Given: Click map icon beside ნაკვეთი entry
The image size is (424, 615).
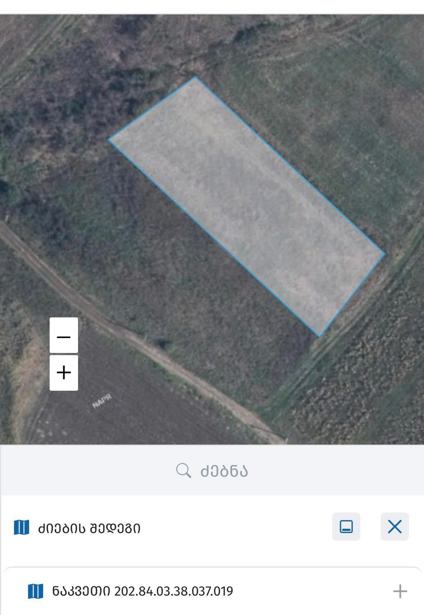Looking at the screenshot, I should pos(35,591).
